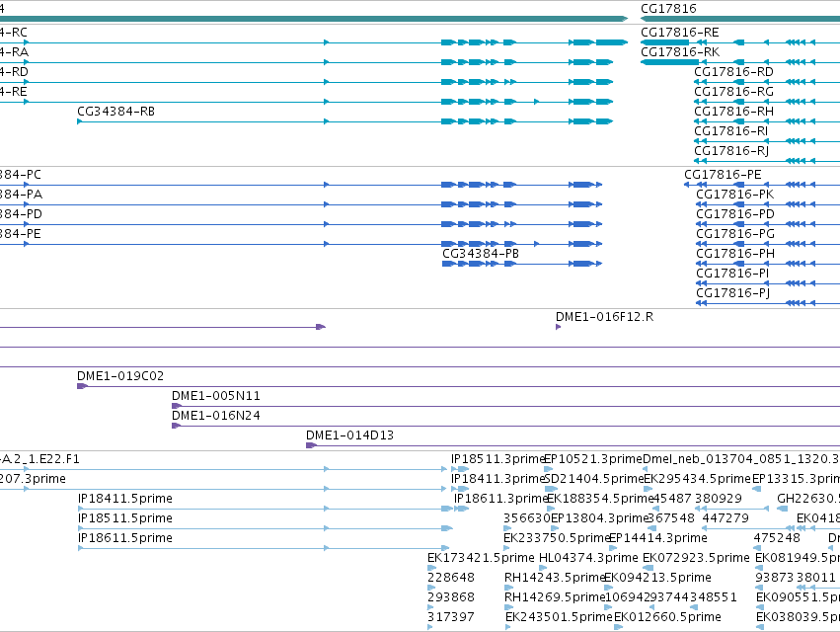Select the CG17816 gene label
The image size is (840, 632).
[668, 9]
